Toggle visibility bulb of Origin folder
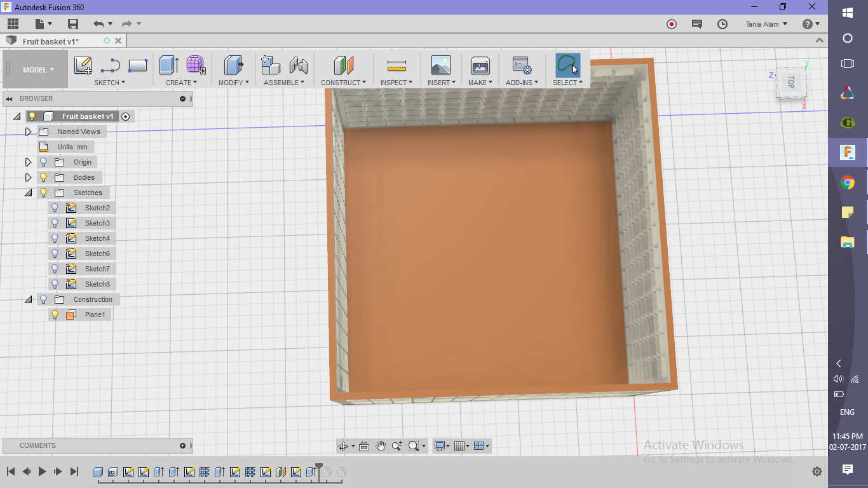Screen dimensions: 868x488 tap(44, 162)
